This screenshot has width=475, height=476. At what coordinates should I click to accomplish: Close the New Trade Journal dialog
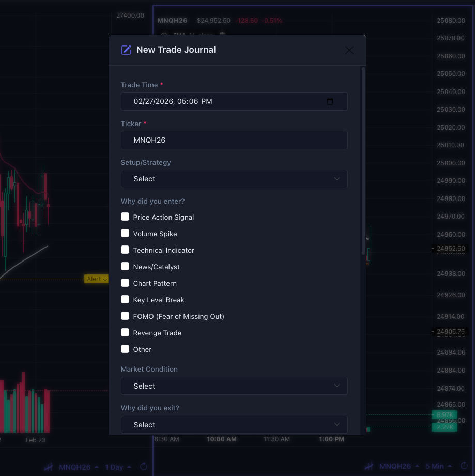(349, 50)
